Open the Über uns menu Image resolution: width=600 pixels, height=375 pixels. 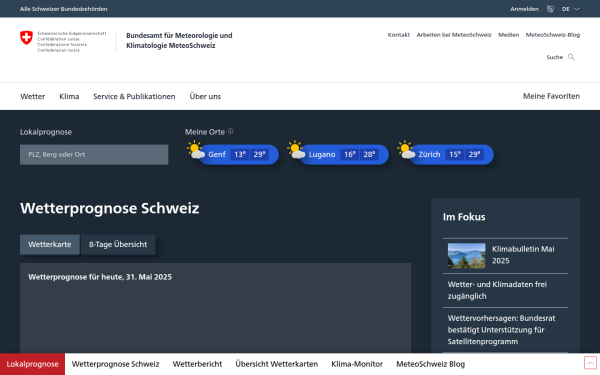[x=205, y=96]
